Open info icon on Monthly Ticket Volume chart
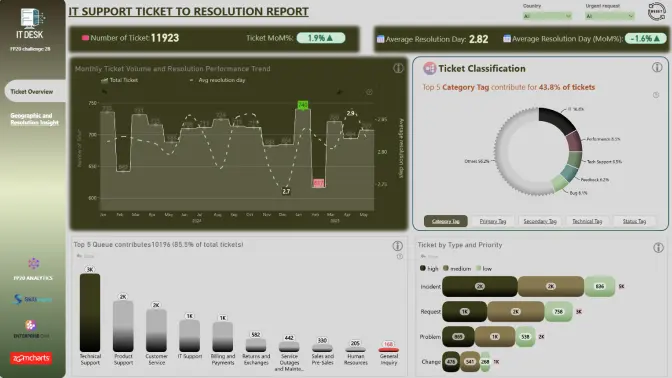Screen dimensions: 672x378 (x=398, y=68)
